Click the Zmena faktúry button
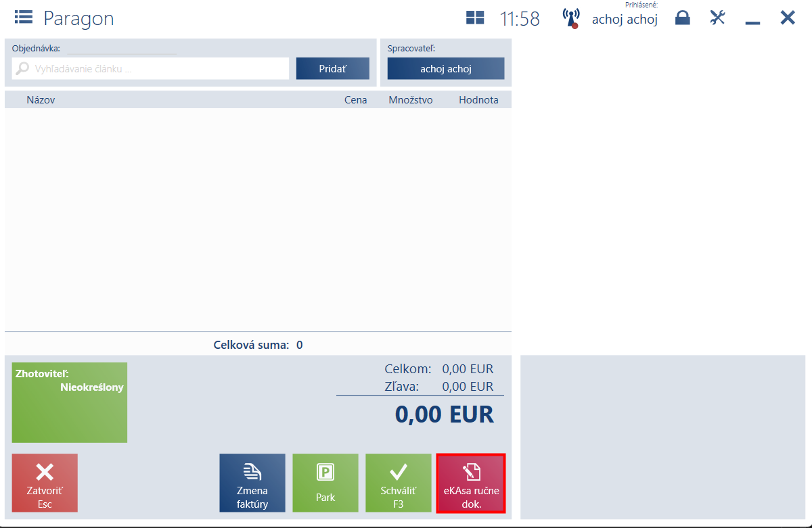 252,483
